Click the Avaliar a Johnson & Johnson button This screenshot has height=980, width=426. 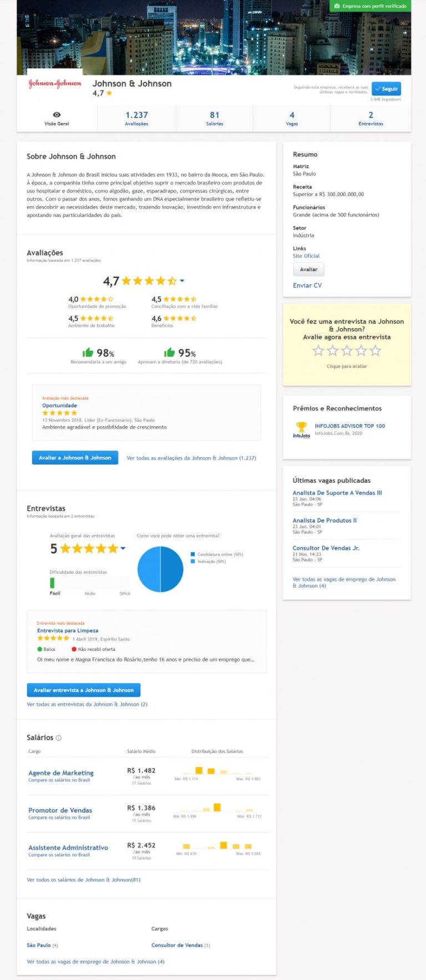coord(75,458)
